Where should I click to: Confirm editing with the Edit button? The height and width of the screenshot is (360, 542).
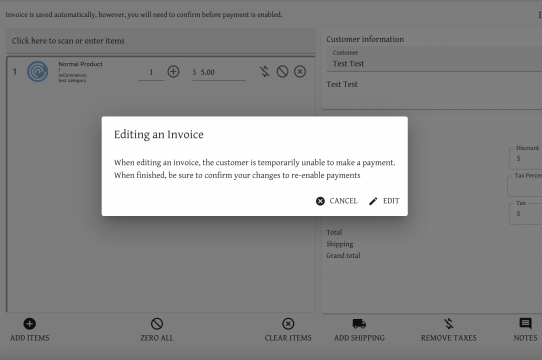click(384, 201)
